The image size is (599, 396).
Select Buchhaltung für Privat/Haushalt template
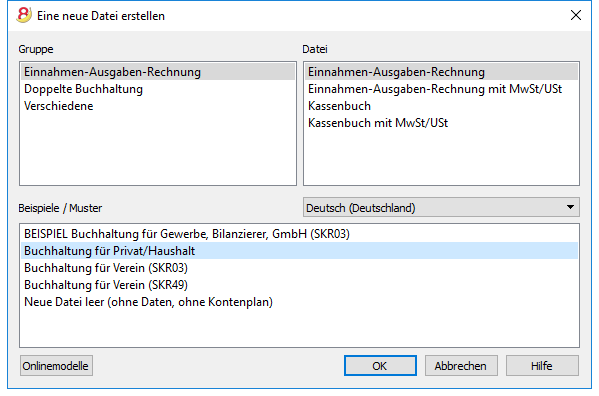click(299, 251)
